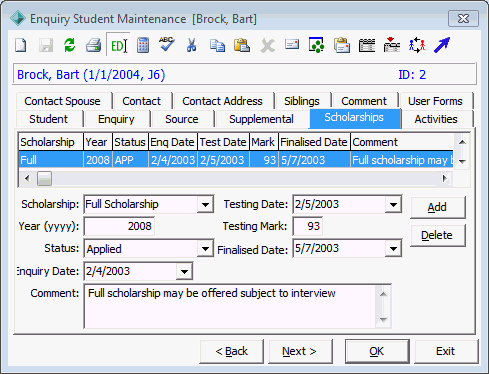Image resolution: width=489 pixels, height=374 pixels.
Task: Click the grid vertical scroll down arrow
Action: point(462,161)
